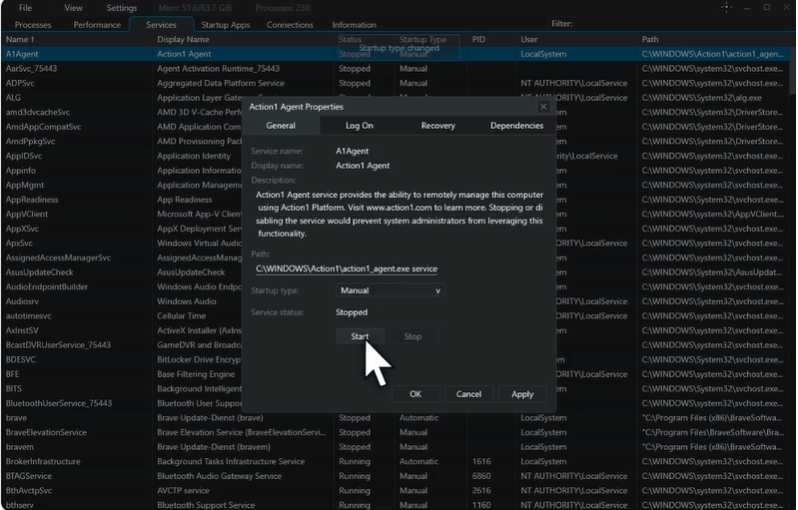
Task: Open the Recovery tab in the dialog
Action: click(438, 125)
